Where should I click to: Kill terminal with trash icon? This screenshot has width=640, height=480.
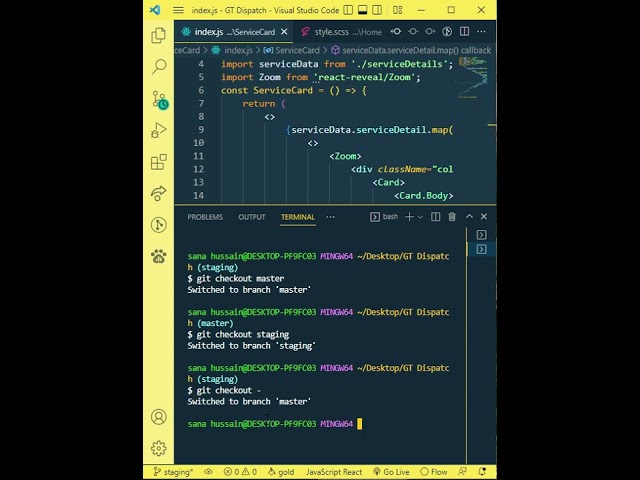[x=452, y=217]
